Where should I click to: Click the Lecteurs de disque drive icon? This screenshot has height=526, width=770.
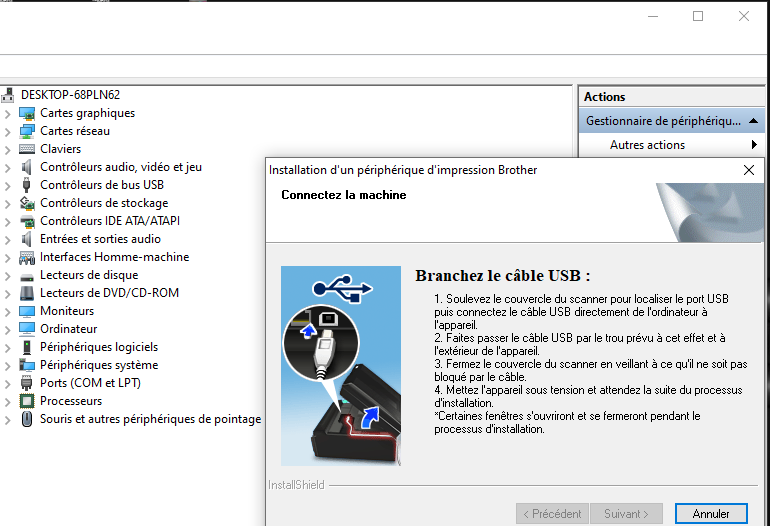27,276
